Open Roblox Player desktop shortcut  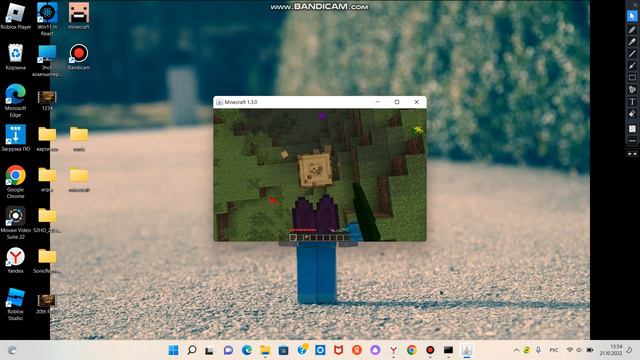pyautogui.click(x=16, y=16)
